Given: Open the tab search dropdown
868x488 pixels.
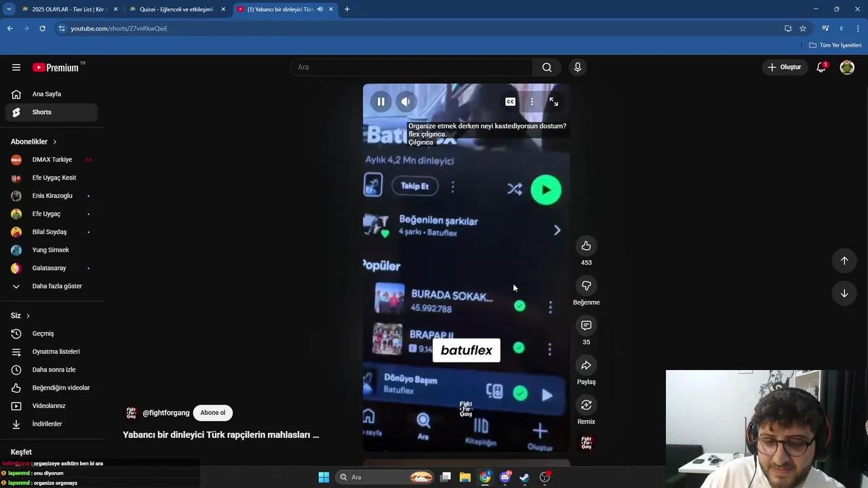Looking at the screenshot, I should click(9, 9).
